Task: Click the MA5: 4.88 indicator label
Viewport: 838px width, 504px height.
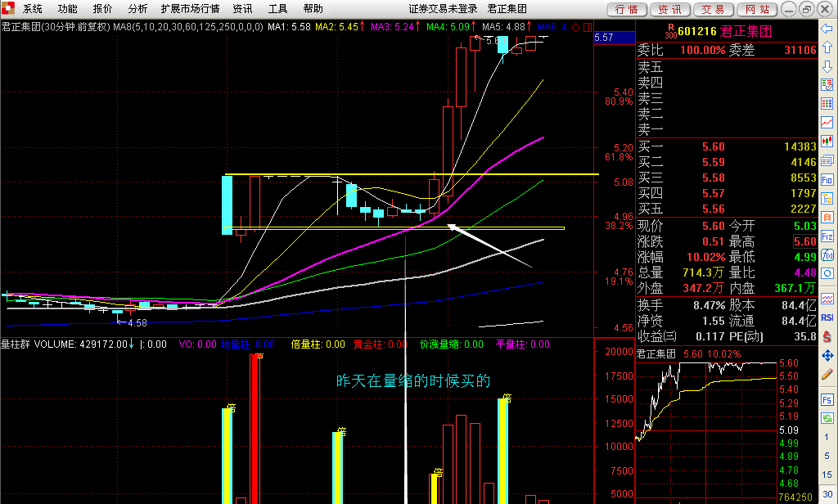Action: 507,27
